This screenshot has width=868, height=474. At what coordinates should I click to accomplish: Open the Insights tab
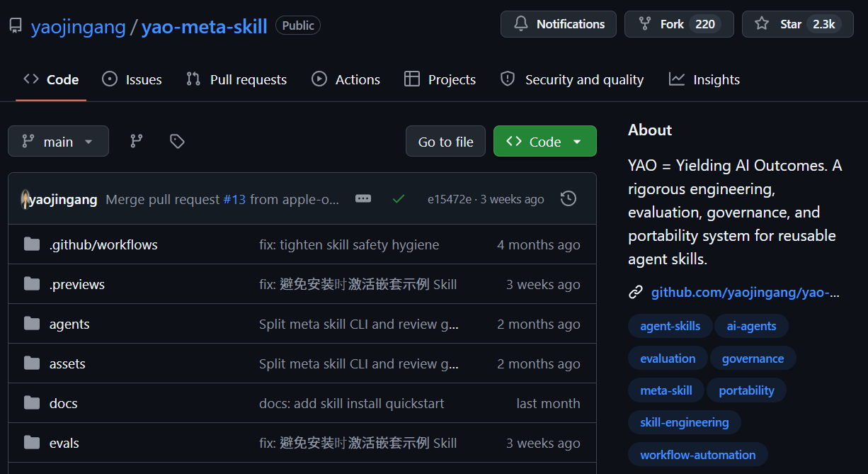click(x=704, y=79)
